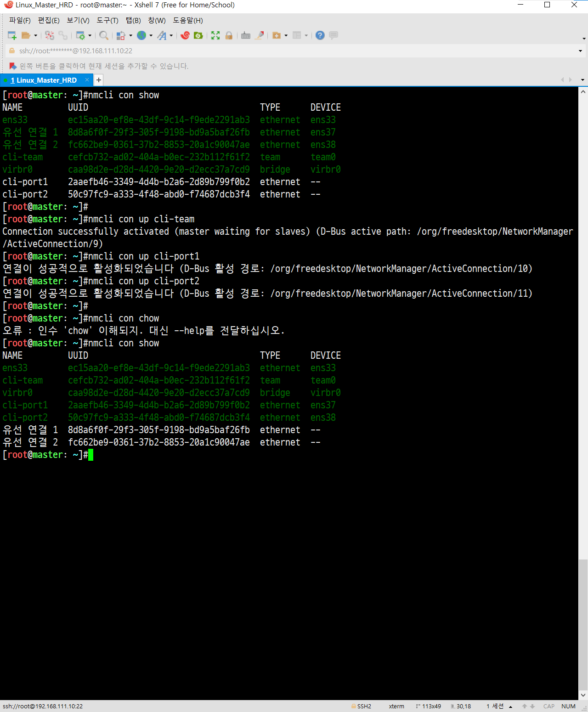Open the 도움말(H) menu

click(188, 20)
